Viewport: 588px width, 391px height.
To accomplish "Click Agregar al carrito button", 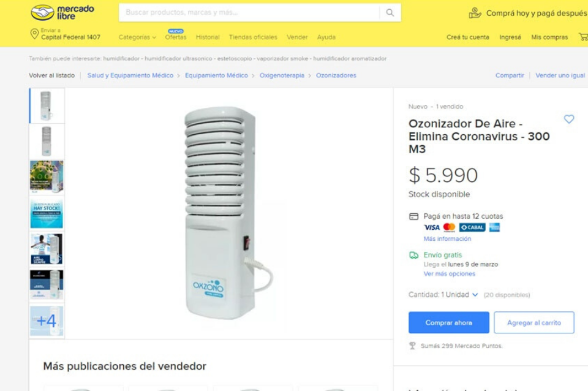I will point(534,323).
